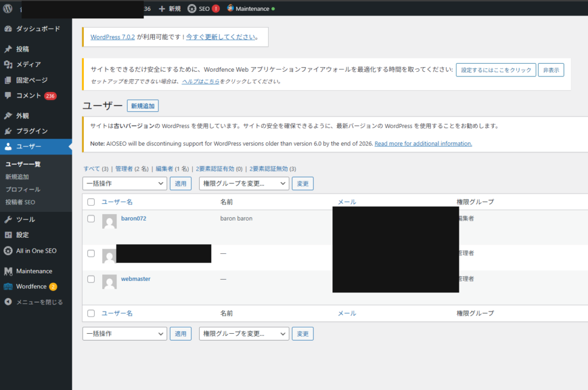Tick the select-all checkbox in table header
Image resolution: width=588 pixels, height=390 pixels.
[91, 202]
